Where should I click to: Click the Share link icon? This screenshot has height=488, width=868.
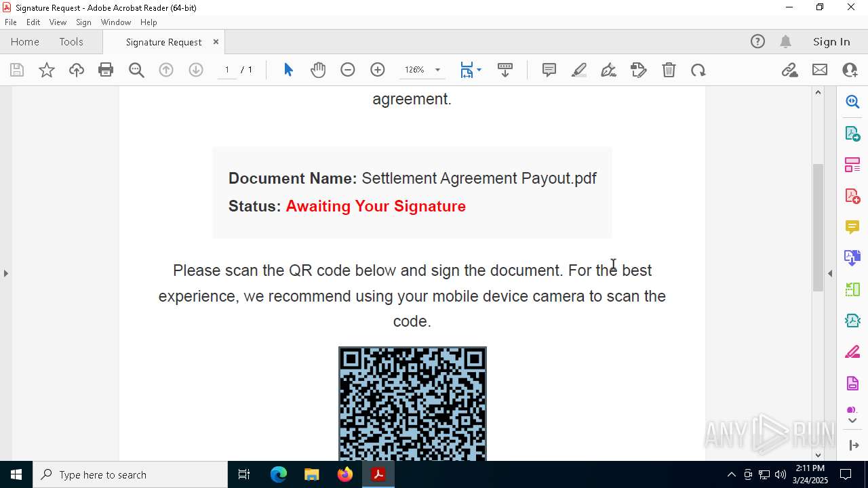point(789,70)
